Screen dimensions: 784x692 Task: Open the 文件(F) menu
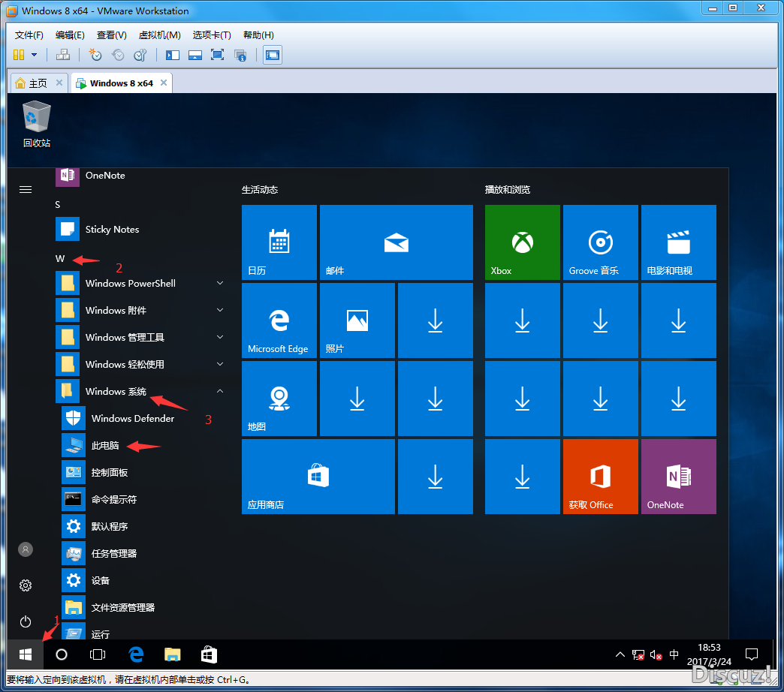point(29,35)
